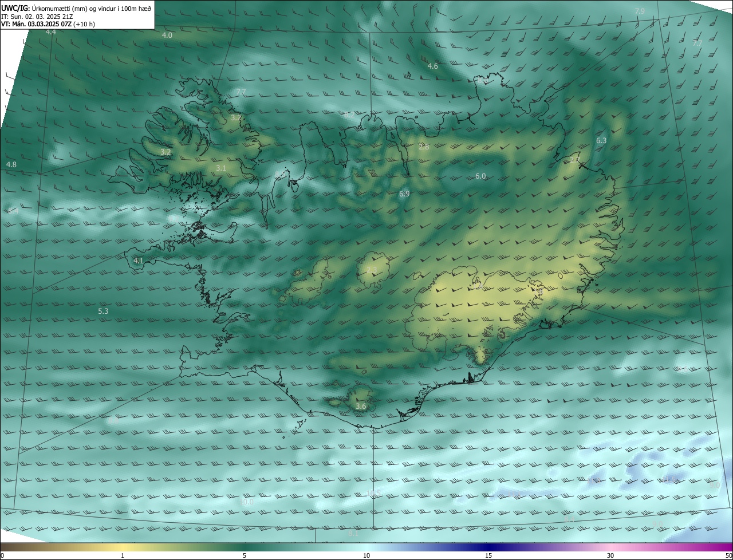
Task: Click the 4.4 value label
Action: coord(51,32)
